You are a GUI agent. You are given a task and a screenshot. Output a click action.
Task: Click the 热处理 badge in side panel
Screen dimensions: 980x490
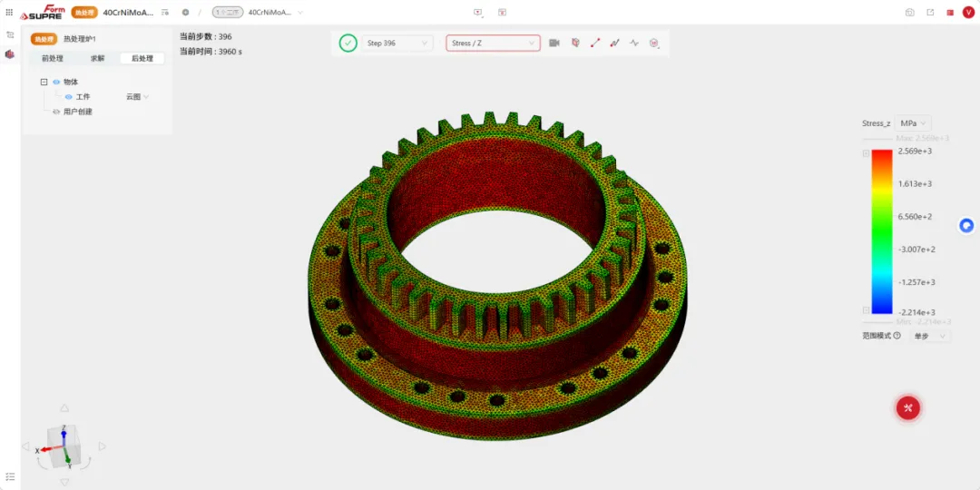click(44, 39)
